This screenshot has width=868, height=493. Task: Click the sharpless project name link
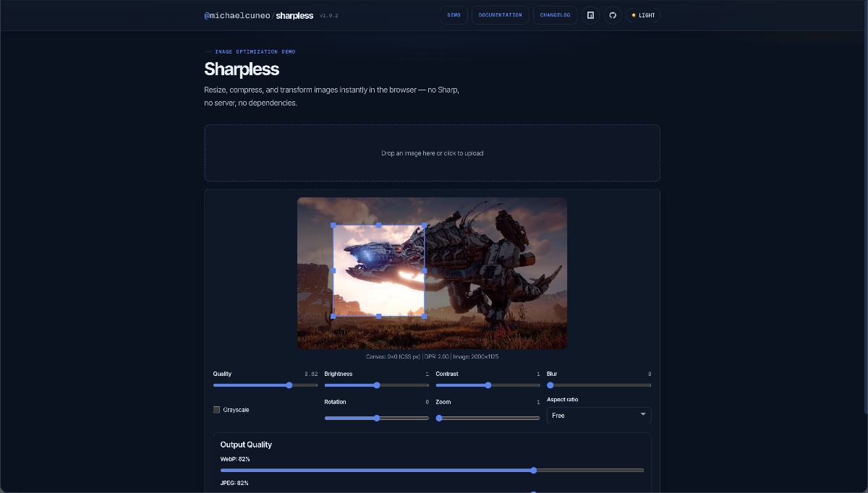(294, 15)
